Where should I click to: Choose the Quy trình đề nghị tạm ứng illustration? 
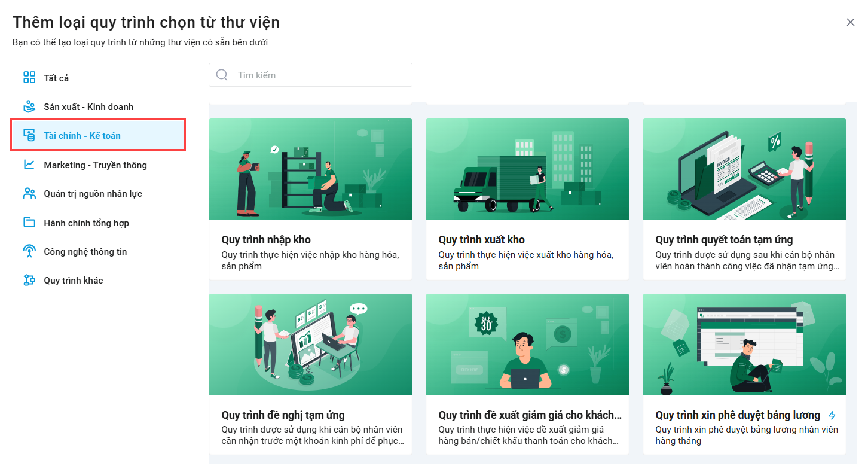(x=310, y=345)
